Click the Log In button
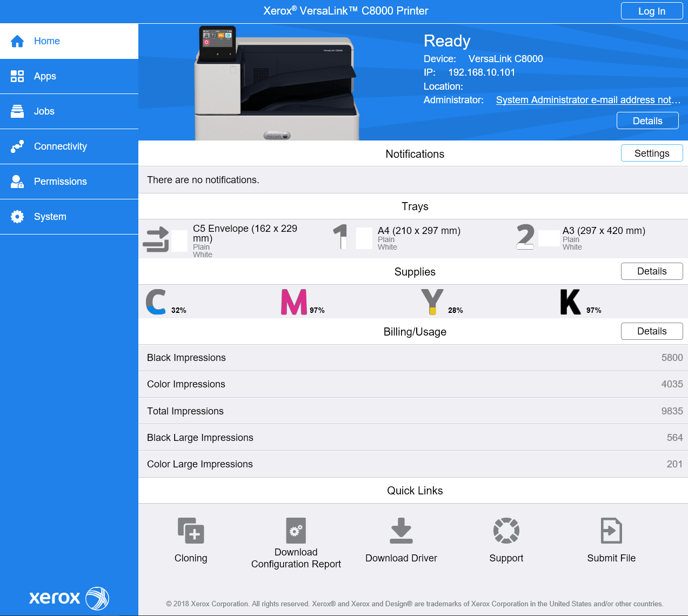This screenshot has height=616, width=688. (652, 11)
